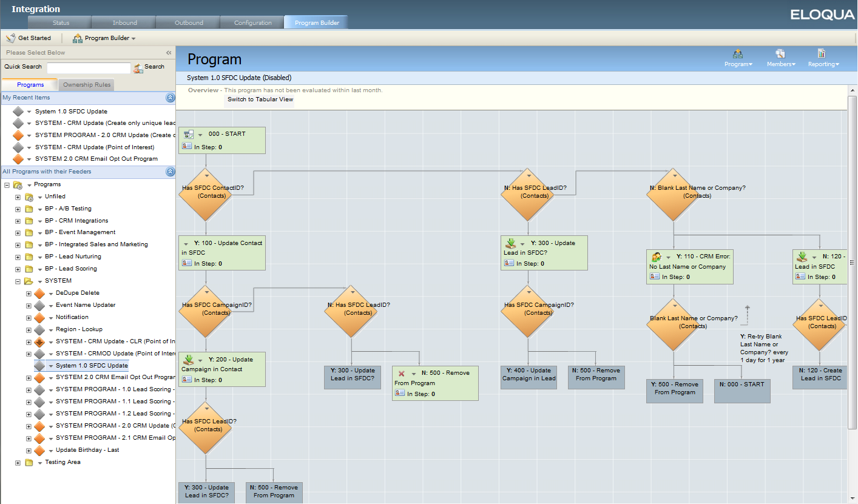The height and width of the screenshot is (504, 858).
Task: Collapse the SYSTEM folder
Action: pyautogui.click(x=18, y=281)
